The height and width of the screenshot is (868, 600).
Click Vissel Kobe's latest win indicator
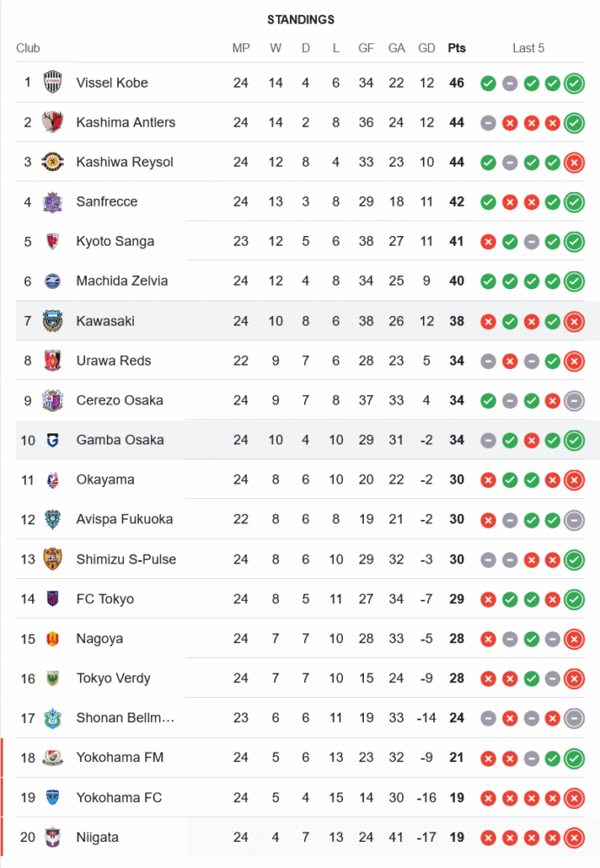[x=574, y=83]
